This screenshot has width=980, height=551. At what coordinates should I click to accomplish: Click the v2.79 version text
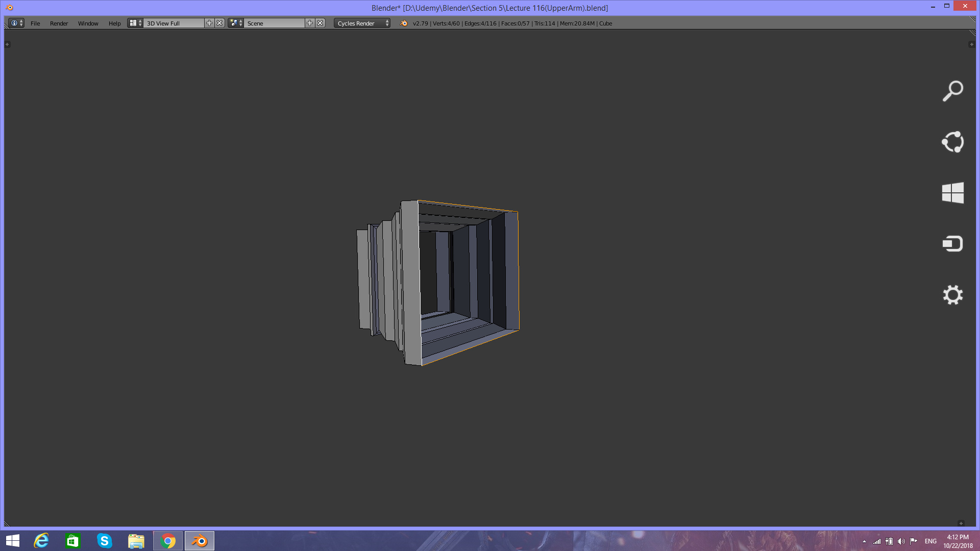coord(421,23)
